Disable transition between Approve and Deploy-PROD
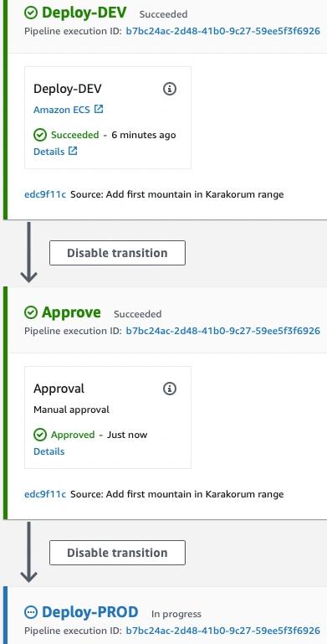 click(x=117, y=553)
